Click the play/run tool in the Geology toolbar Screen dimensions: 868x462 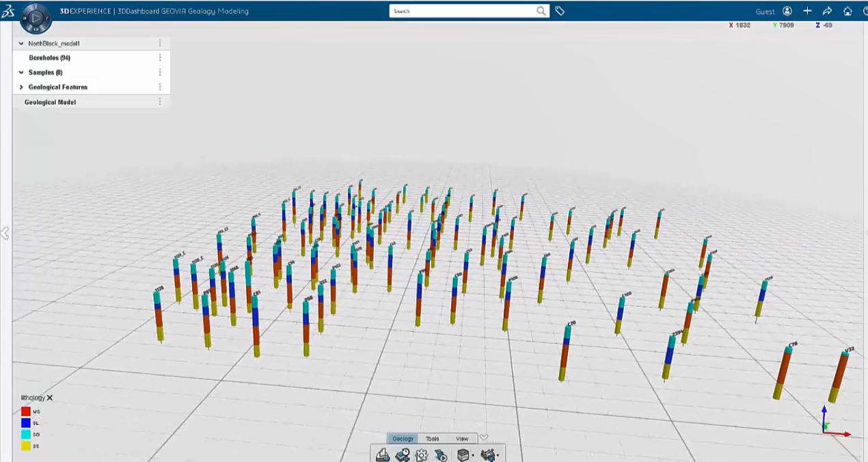[x=441, y=455]
